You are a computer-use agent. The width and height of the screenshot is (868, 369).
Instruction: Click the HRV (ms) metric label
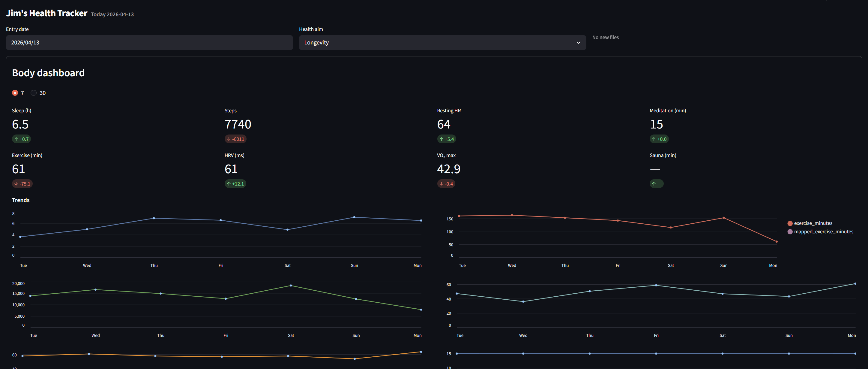[235, 156]
